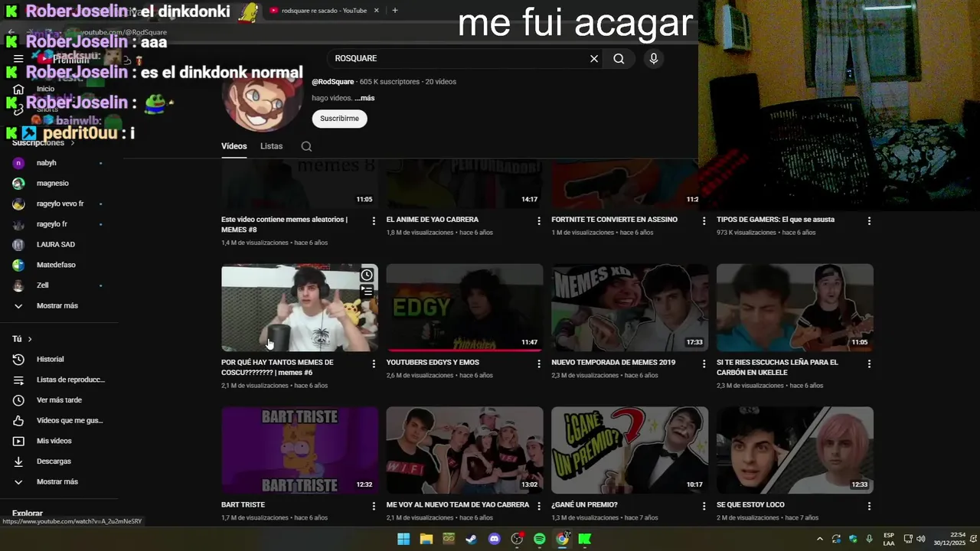Open OBS Studio from the taskbar
The image size is (980, 551).
click(x=517, y=539)
